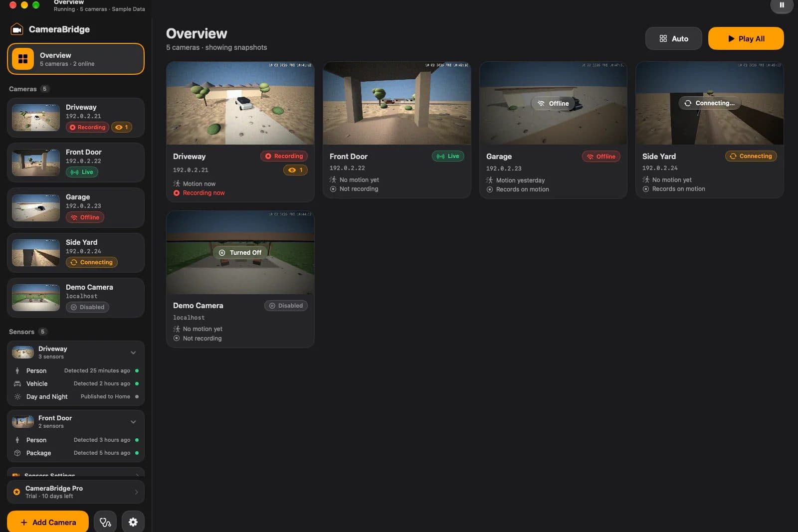
Task: Click the Overview grid icon in sidebar
Action: click(x=23, y=59)
